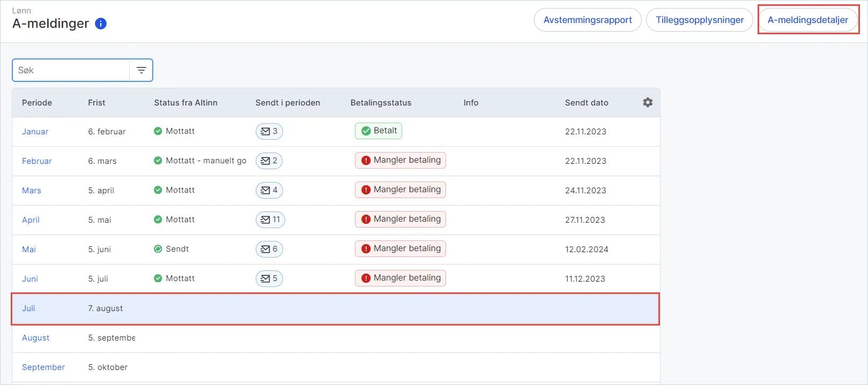This screenshot has height=385, width=868.
Task: Open the Januar period
Action: pos(35,132)
